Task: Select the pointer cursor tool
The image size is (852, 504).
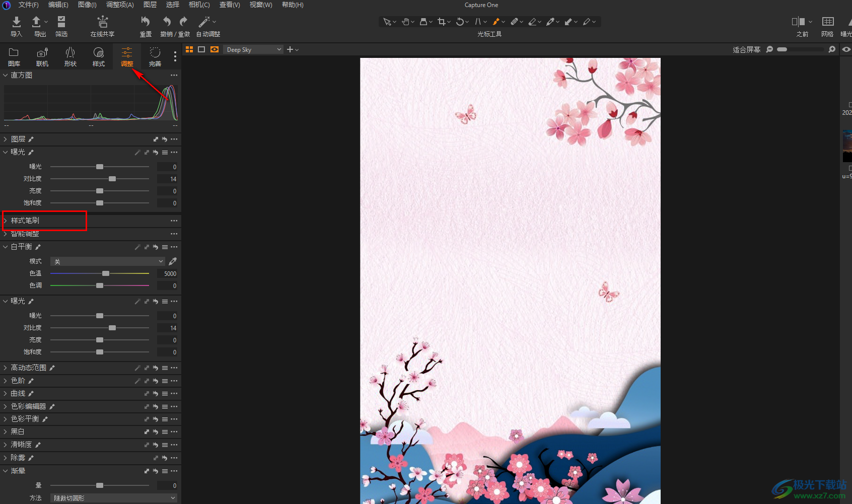Action: [x=387, y=22]
